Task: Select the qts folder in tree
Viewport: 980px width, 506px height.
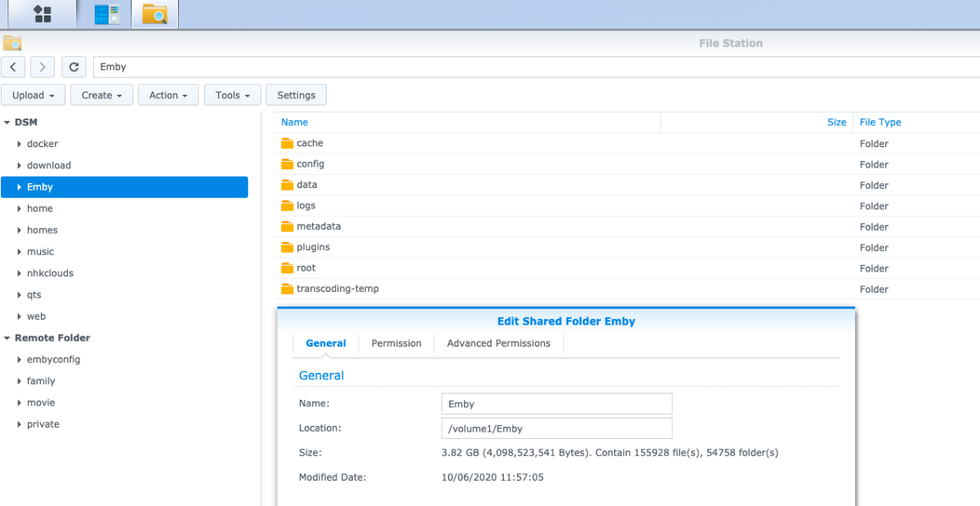Action: (34, 295)
